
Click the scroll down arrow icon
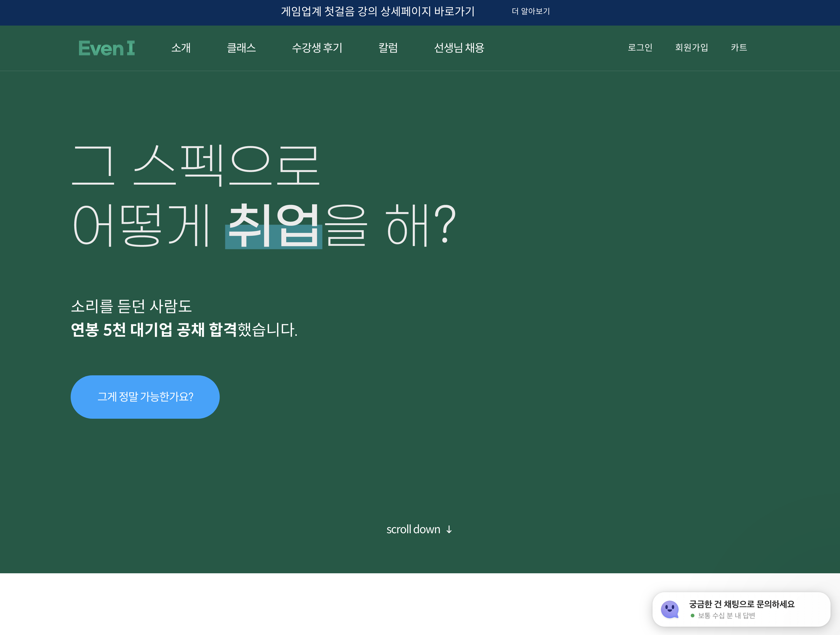click(449, 529)
